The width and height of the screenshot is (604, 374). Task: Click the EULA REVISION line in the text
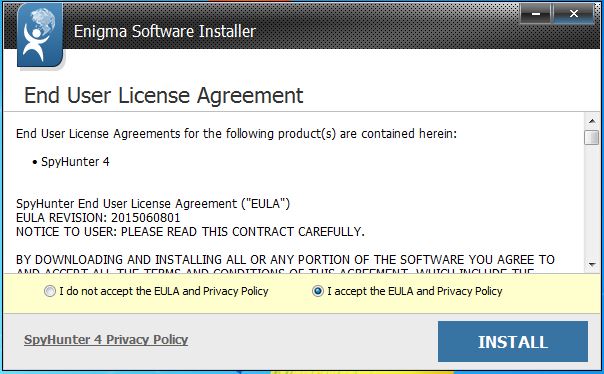pyautogui.click(x=98, y=218)
